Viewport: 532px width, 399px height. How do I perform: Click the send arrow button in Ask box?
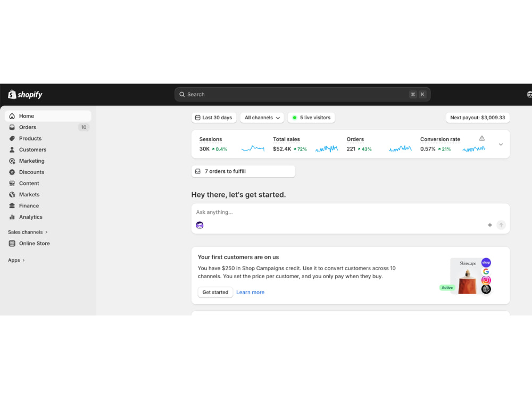(501, 225)
